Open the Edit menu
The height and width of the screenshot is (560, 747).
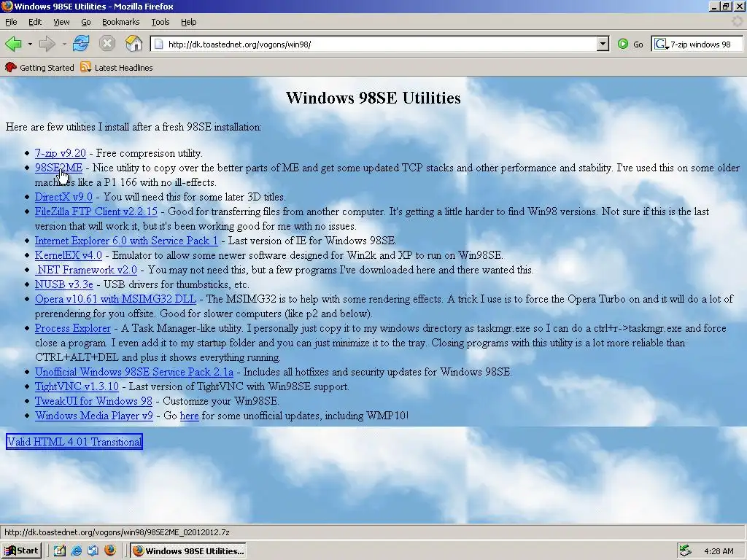[x=35, y=22]
